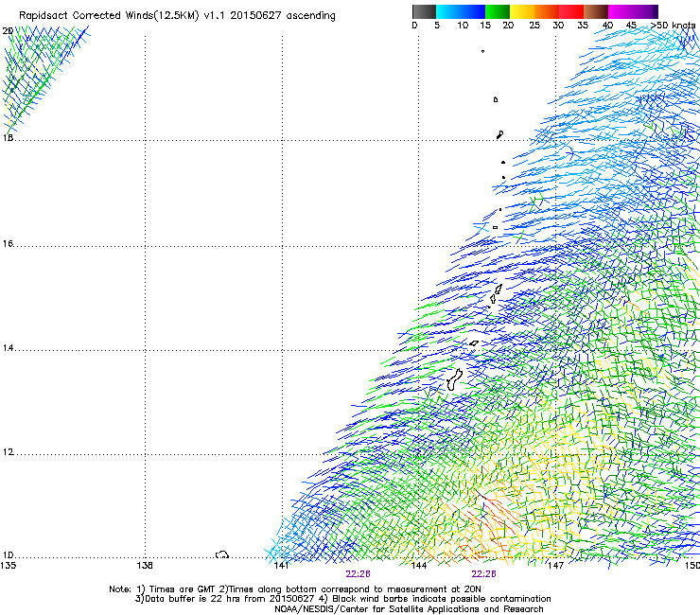Select the orange 25–30 knots legend color

click(547, 11)
